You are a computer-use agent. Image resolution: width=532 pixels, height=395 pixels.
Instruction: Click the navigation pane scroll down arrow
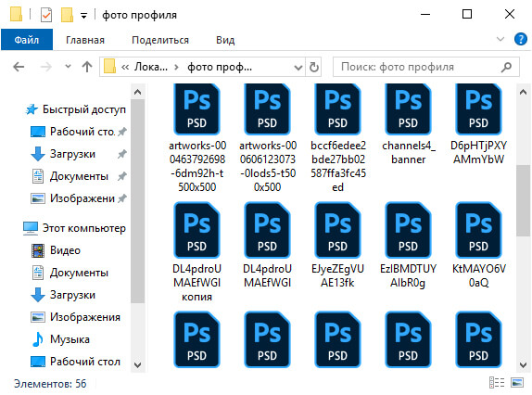[137, 365]
